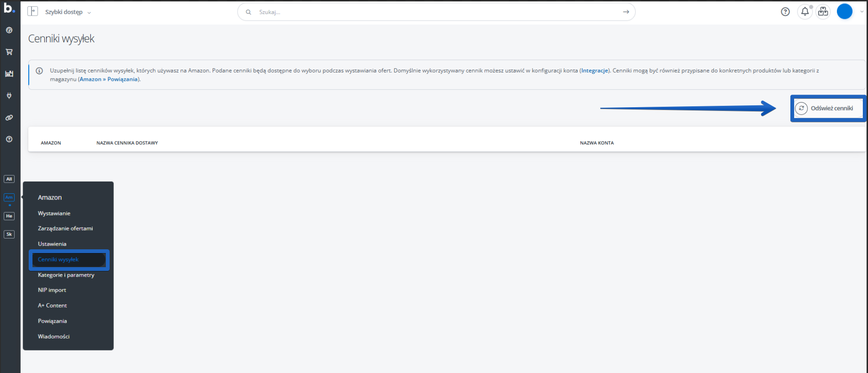
Task: Expand the account menu chevron next to avatar
Action: click(862, 12)
